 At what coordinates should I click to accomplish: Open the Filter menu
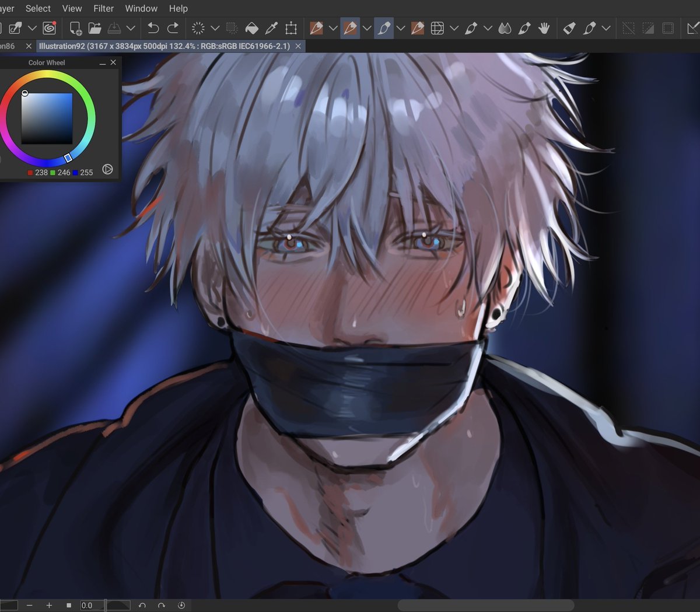(103, 8)
